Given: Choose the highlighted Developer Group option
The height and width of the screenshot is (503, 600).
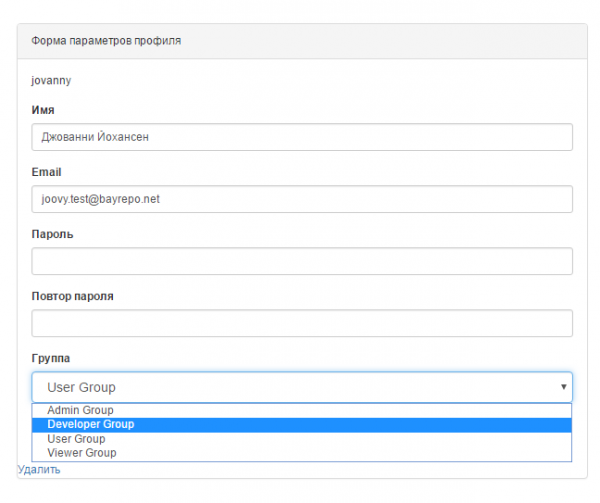Looking at the screenshot, I should click(x=302, y=425).
